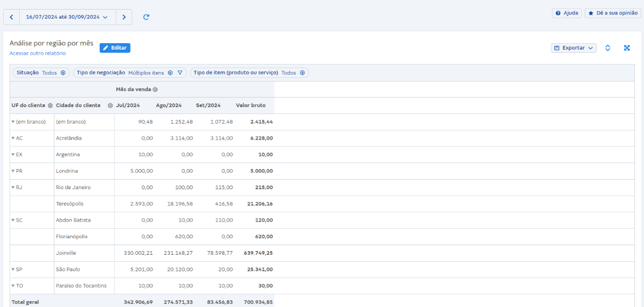Click the refresh report icon

(x=146, y=17)
